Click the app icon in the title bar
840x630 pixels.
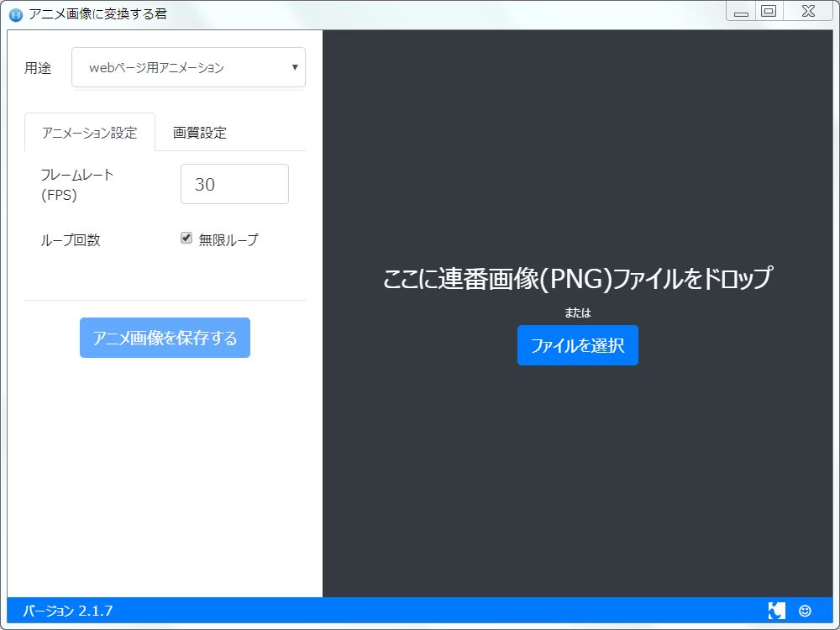pos(15,14)
